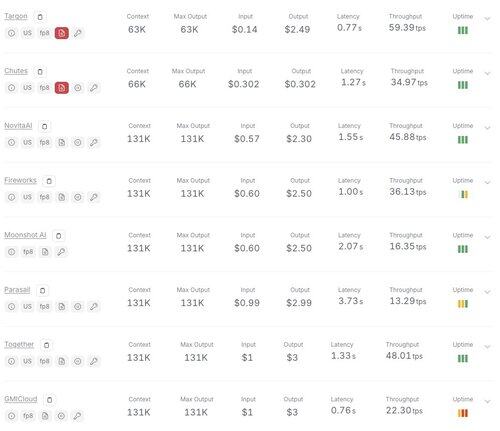Copy the Parasail provider slug
Screen dimensions: 500x431
(43, 290)
